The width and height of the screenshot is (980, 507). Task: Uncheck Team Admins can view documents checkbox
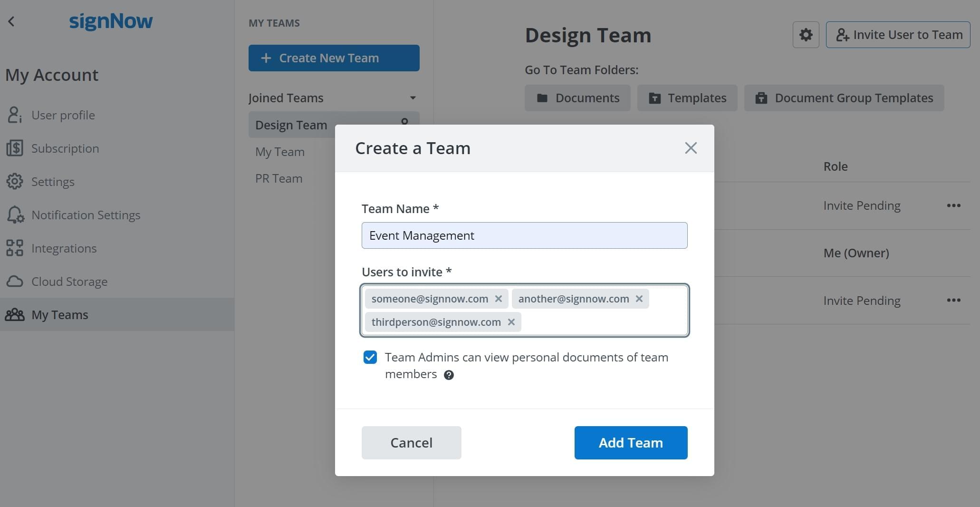[x=370, y=357]
